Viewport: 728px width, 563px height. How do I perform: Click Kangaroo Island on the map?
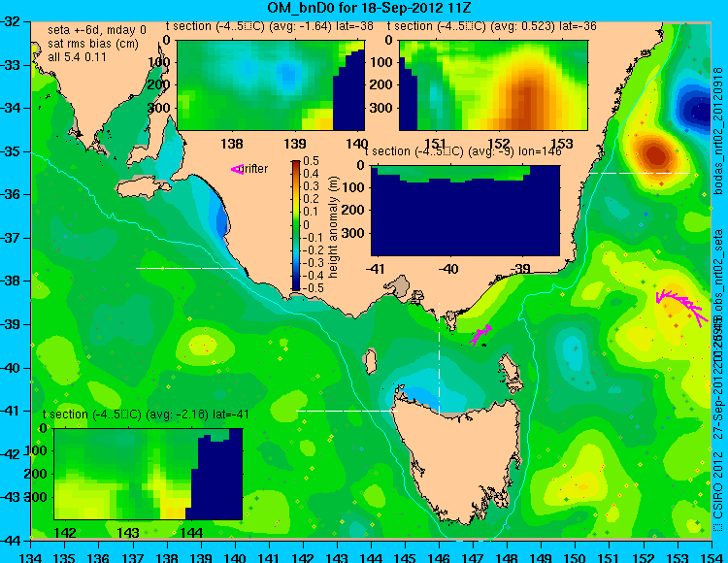coord(143,189)
